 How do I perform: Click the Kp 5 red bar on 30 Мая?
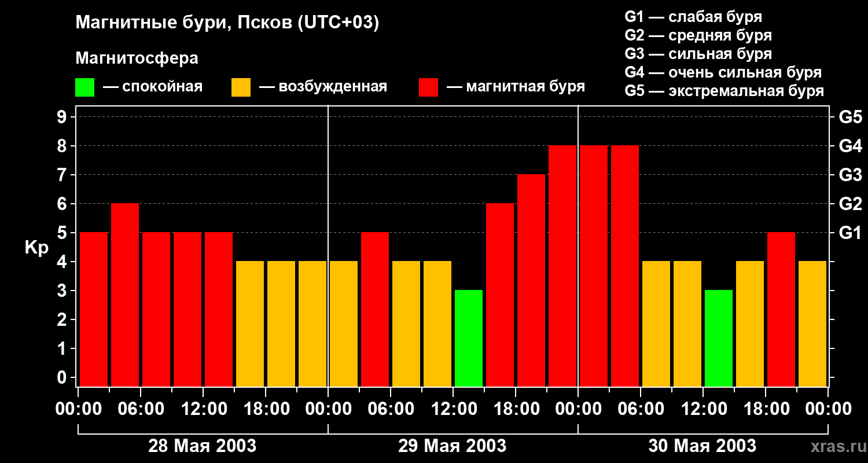pyautogui.click(x=781, y=310)
